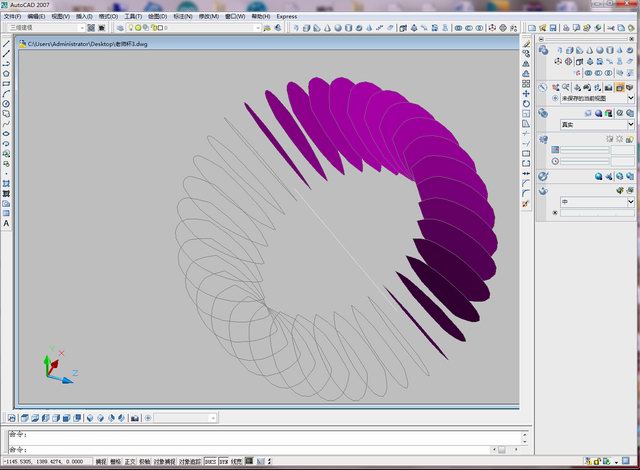Click the first slider in light panel
This screenshot has height=470, width=640.
[x=585, y=149]
